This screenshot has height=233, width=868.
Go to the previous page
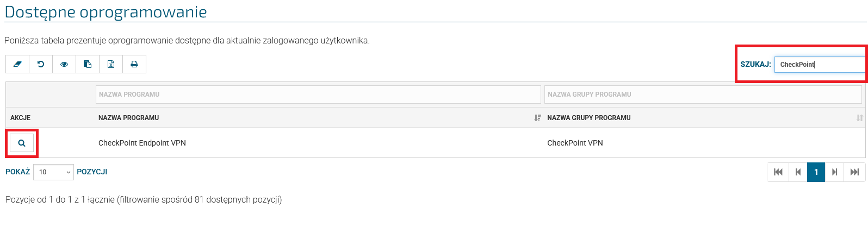[x=798, y=172]
